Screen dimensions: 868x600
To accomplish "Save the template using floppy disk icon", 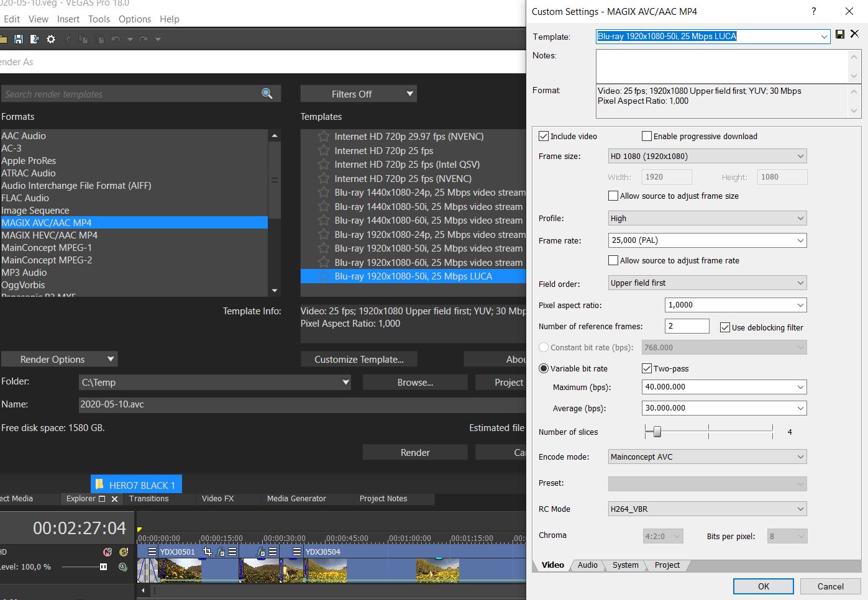I will tap(840, 34).
